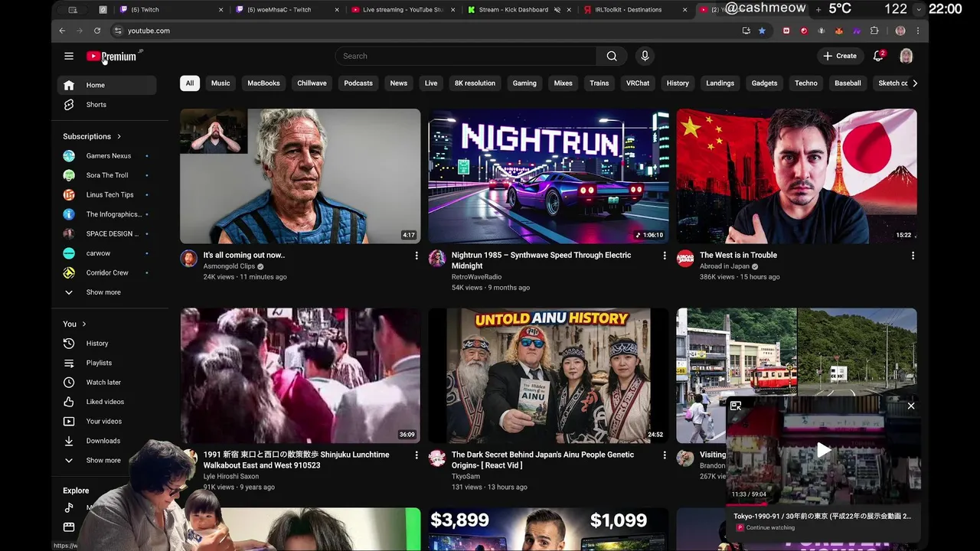980x551 pixels.
Task: Expand Show more under Subscriptions
Action: click(107, 292)
